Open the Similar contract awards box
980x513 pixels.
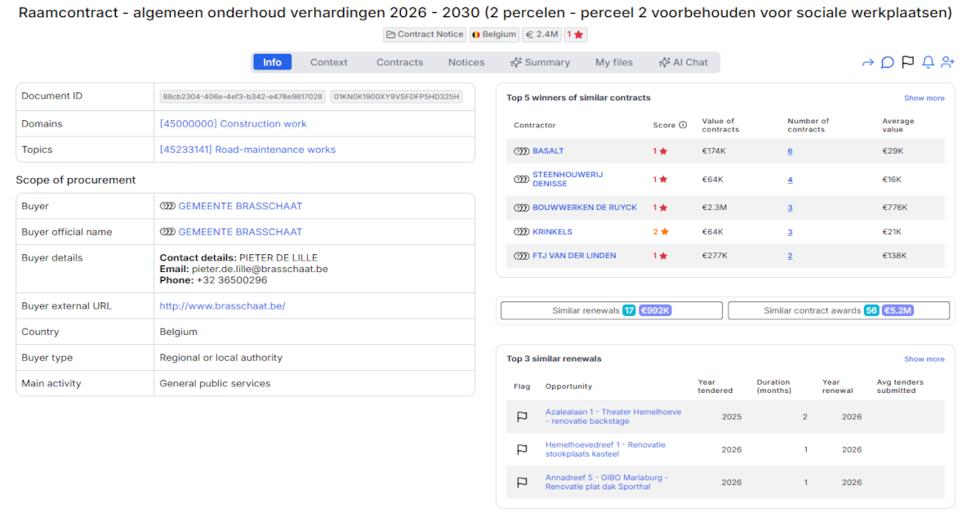838,310
